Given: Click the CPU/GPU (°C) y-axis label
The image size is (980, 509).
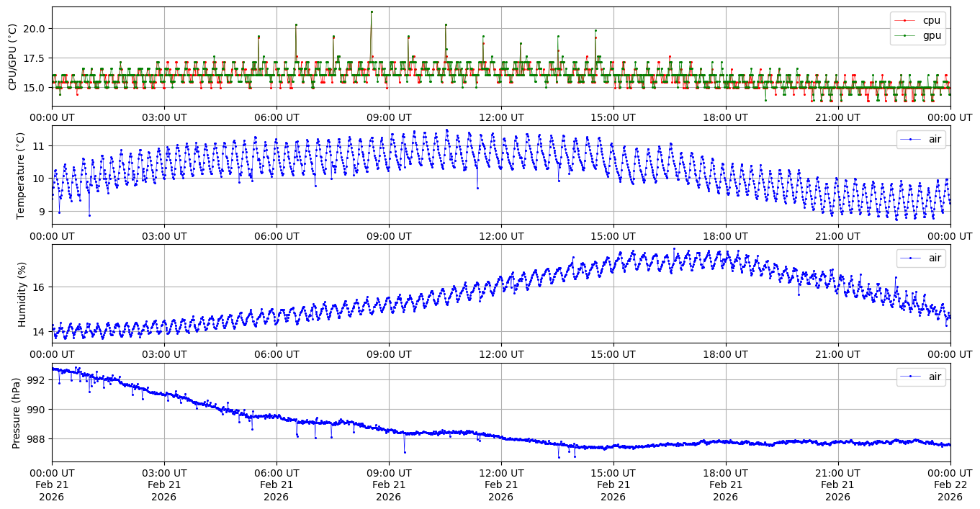Looking at the screenshot, I should click(12, 57).
